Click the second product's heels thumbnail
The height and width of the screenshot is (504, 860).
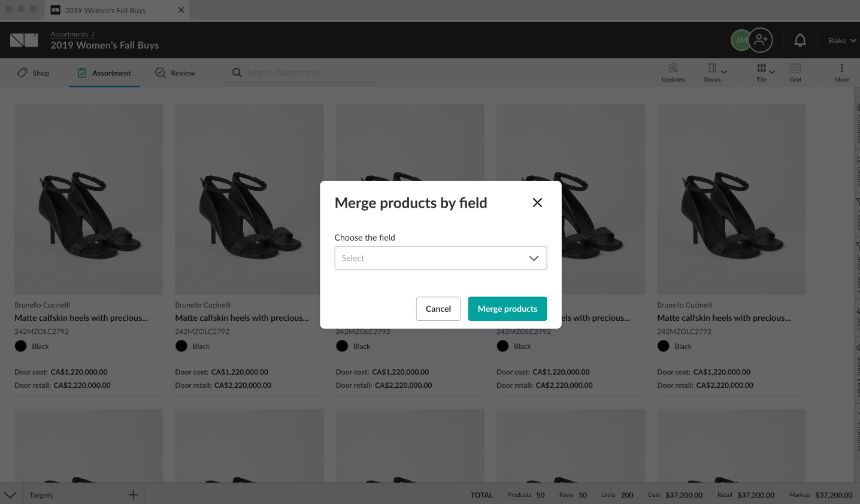click(x=249, y=199)
